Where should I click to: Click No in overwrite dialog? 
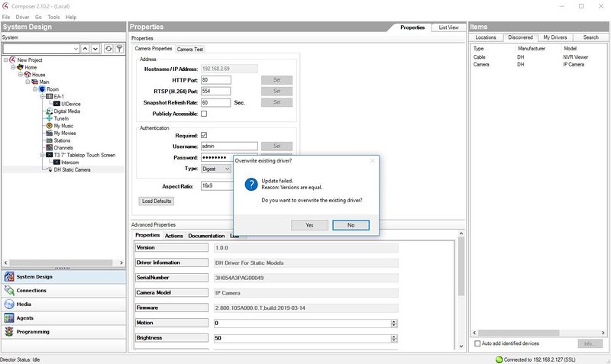click(351, 225)
